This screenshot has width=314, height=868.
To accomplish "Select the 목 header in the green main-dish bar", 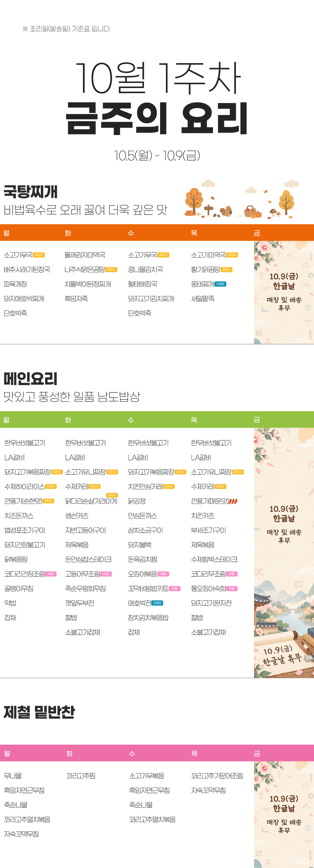I will click(x=194, y=420).
